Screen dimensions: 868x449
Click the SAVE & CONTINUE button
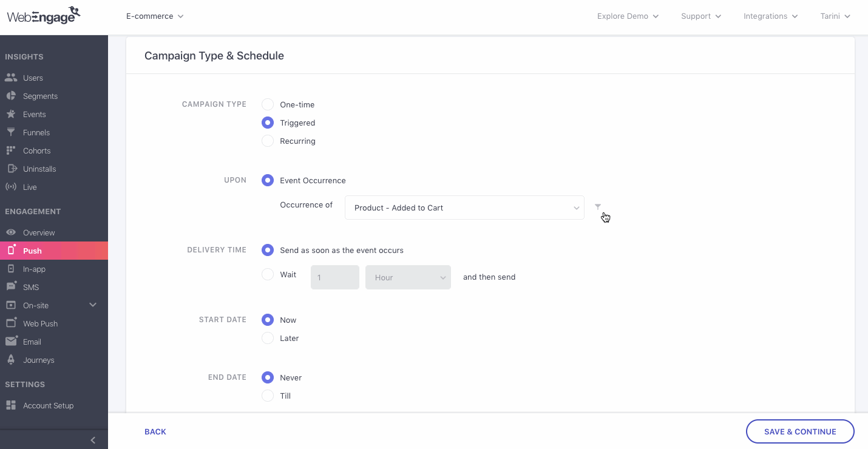click(800, 431)
